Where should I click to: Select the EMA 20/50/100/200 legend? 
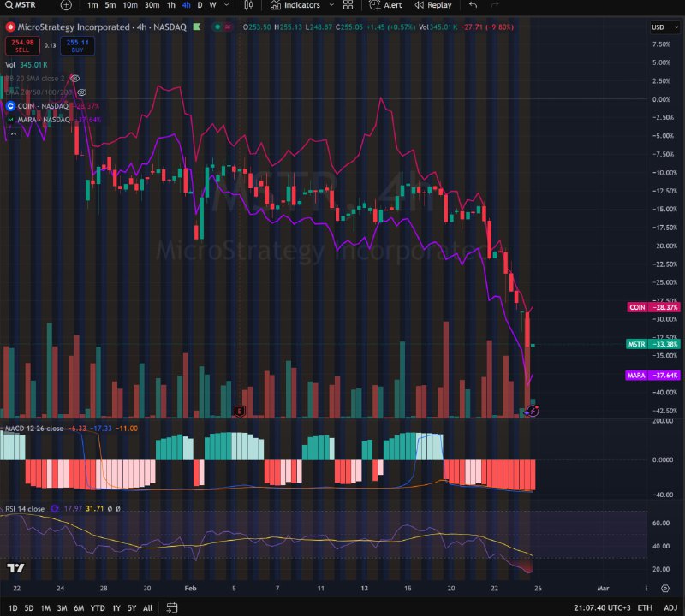(39, 92)
